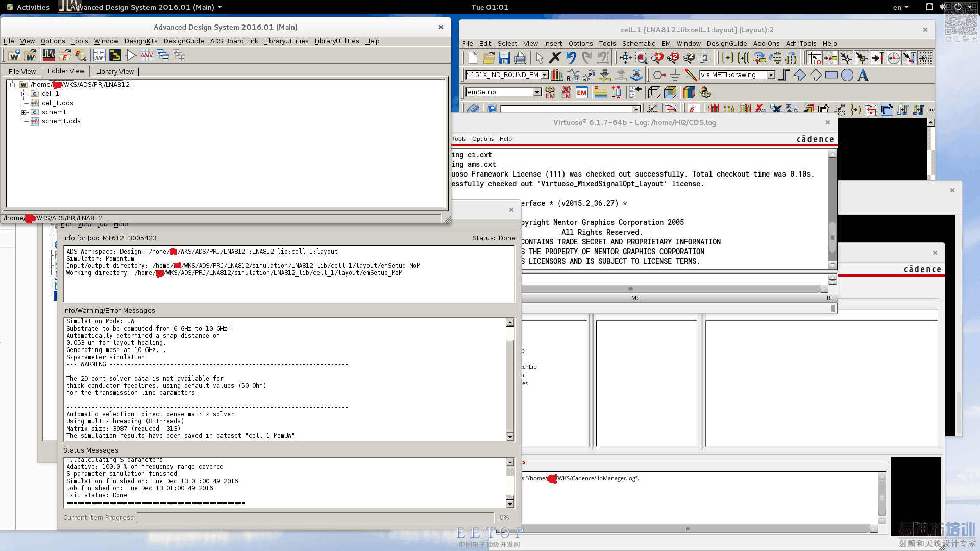Switch to the Library View tab
Viewport: 980px width, 551px height.
point(115,71)
